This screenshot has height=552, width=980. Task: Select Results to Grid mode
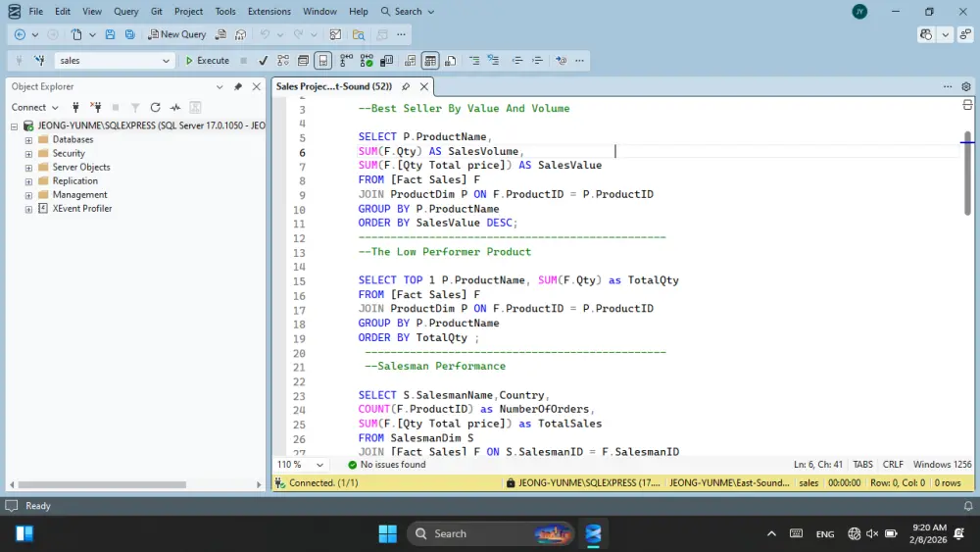coord(430,61)
